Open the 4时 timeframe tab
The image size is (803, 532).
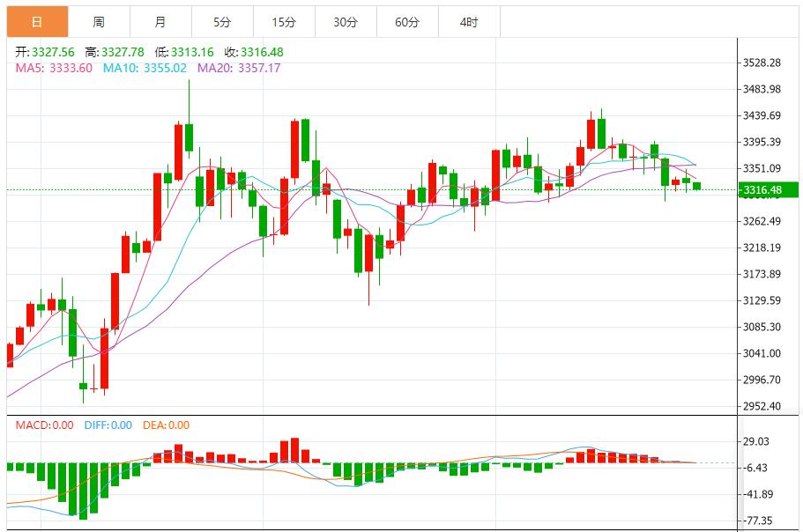tap(469, 22)
